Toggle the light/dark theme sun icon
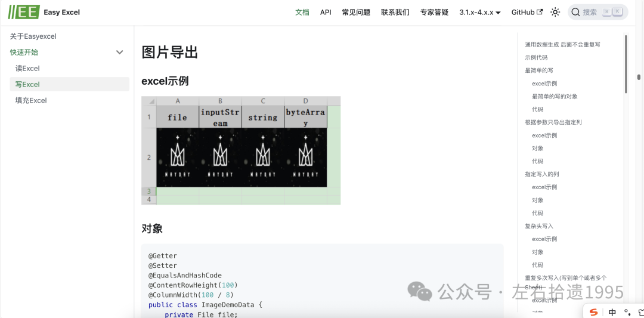 coord(555,12)
